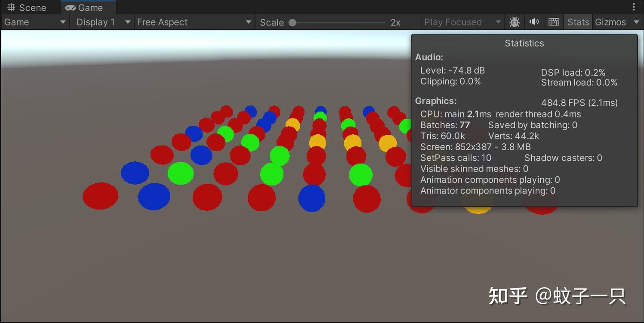Click the Scene tab grid icon

[x=11, y=7]
